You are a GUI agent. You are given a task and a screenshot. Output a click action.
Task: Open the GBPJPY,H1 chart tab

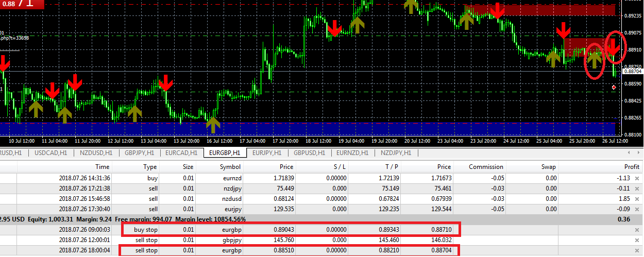tap(139, 153)
